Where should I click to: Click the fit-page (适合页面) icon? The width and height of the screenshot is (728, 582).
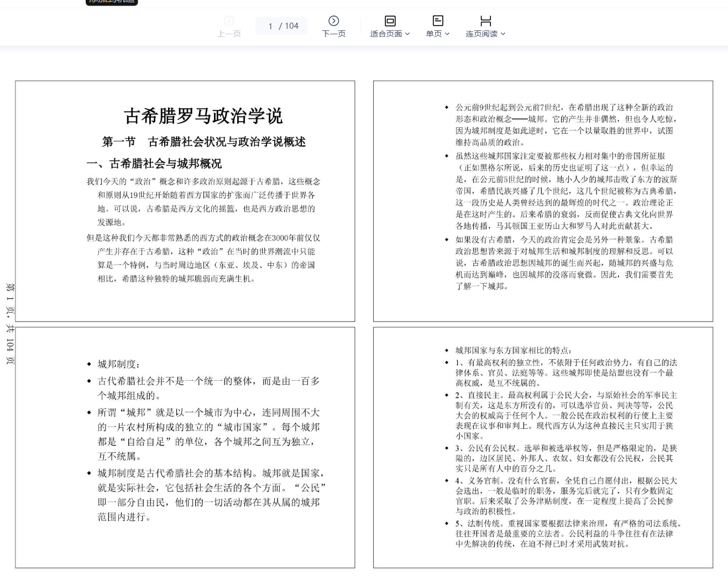point(390,21)
